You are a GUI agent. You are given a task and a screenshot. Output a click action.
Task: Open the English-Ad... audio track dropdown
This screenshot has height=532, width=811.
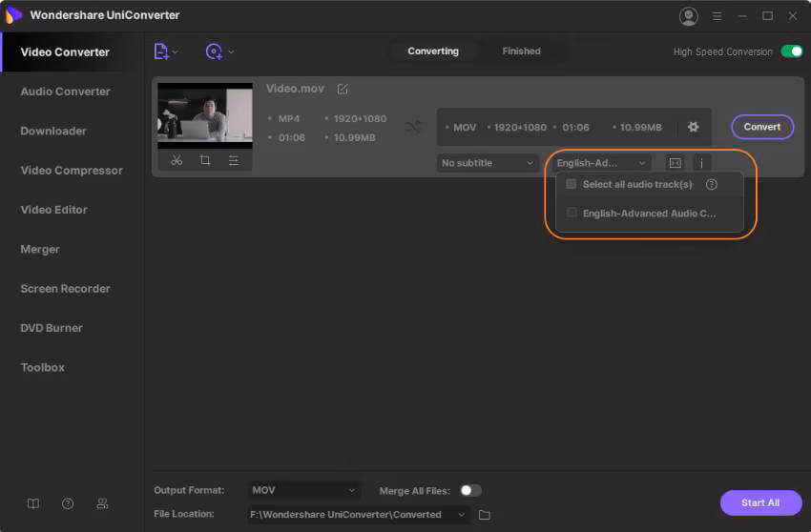601,163
